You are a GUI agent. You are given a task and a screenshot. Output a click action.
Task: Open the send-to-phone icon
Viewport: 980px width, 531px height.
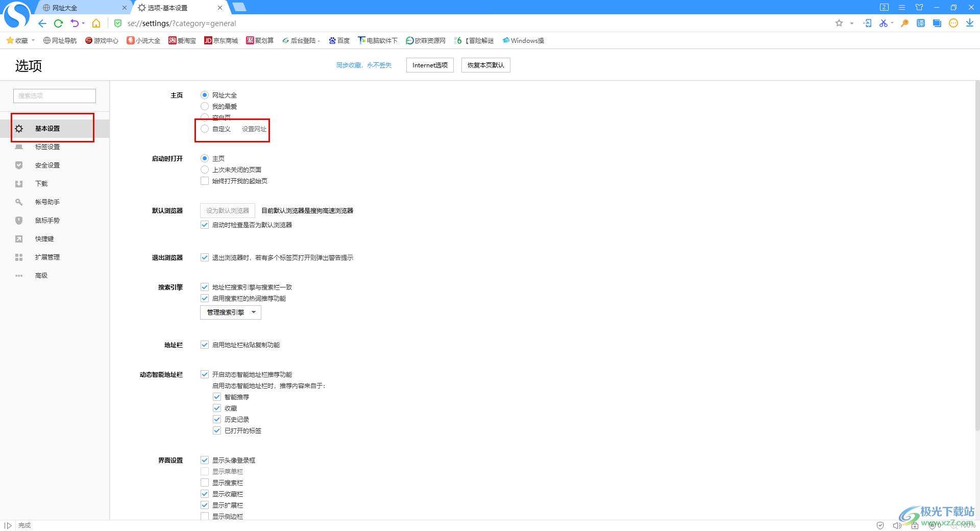[867, 23]
